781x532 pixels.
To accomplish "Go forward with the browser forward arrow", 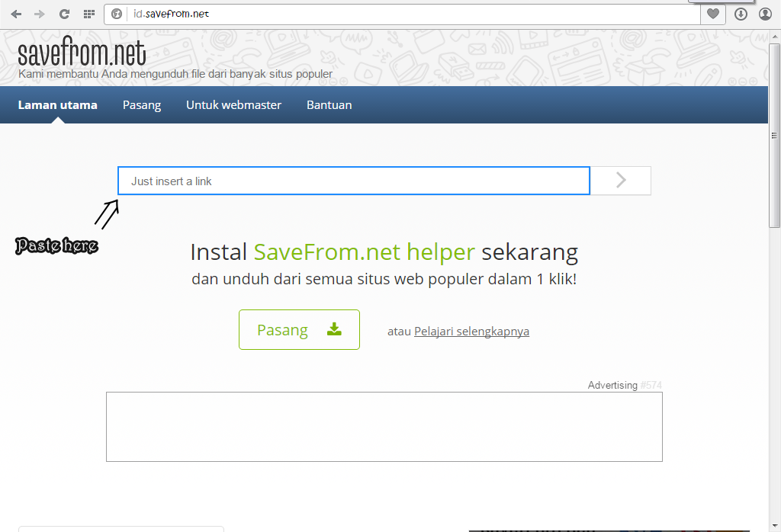I will click(40, 14).
